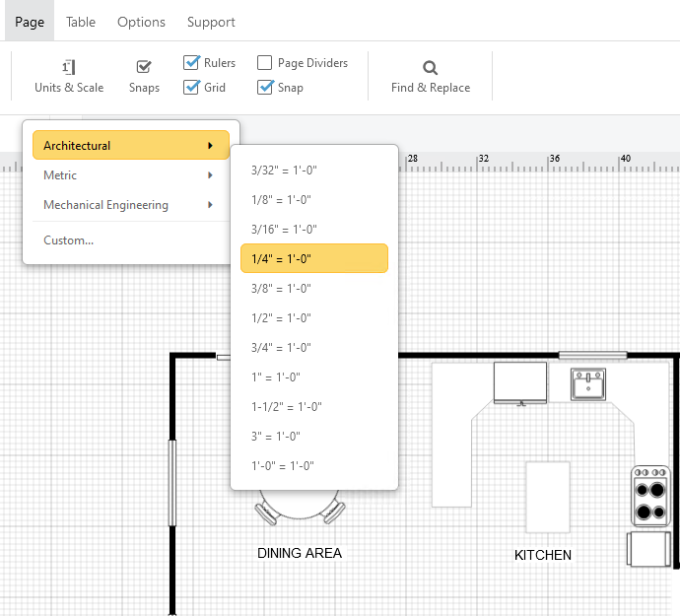Viewport: 680px width, 616px height.
Task: Switch to the Table tab
Action: (81, 22)
